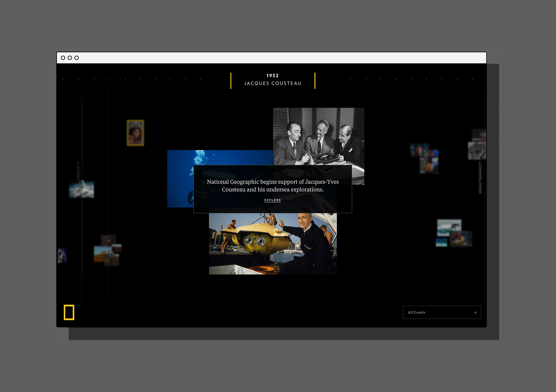Open the yellow submarine photo
This screenshot has width=556, height=392.
(x=273, y=244)
